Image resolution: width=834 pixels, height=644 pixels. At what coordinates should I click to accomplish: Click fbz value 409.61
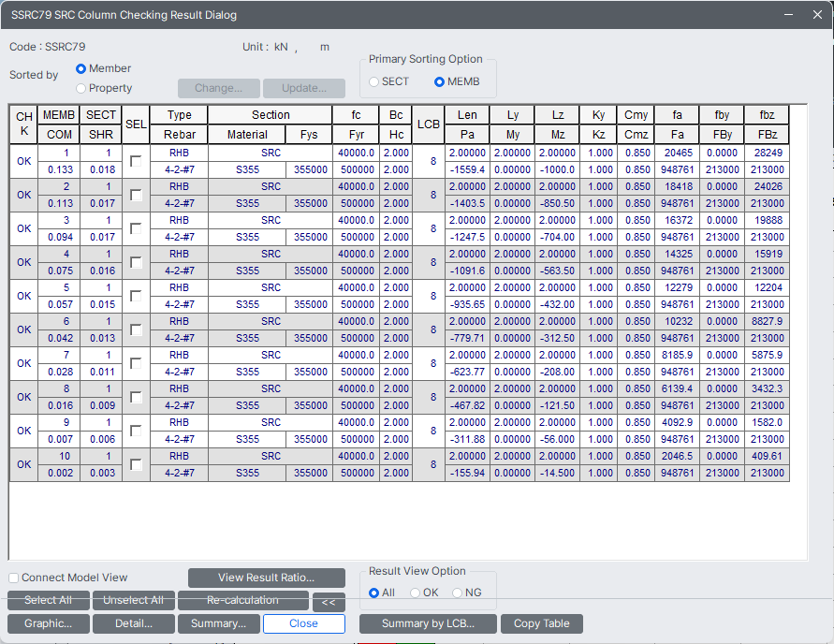[767, 456]
